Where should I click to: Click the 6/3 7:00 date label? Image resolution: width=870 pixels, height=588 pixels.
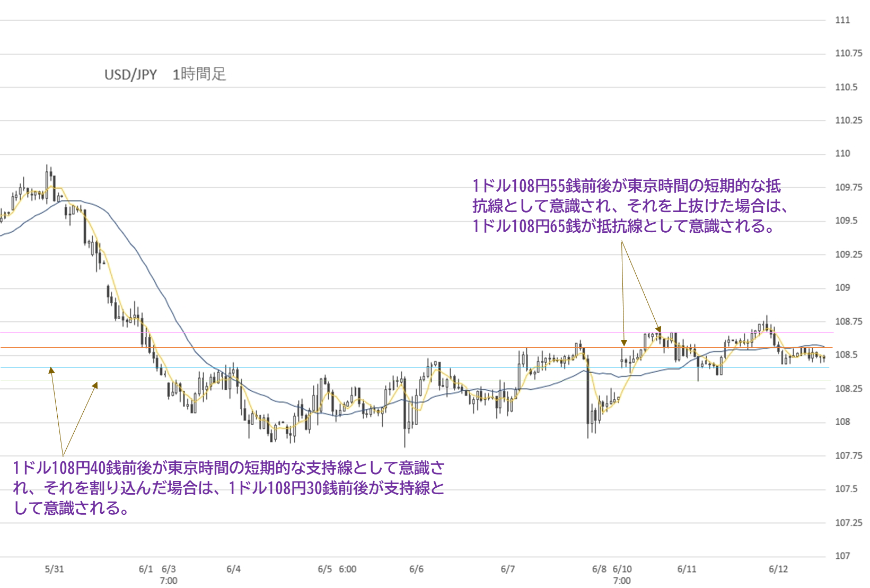[x=169, y=575]
